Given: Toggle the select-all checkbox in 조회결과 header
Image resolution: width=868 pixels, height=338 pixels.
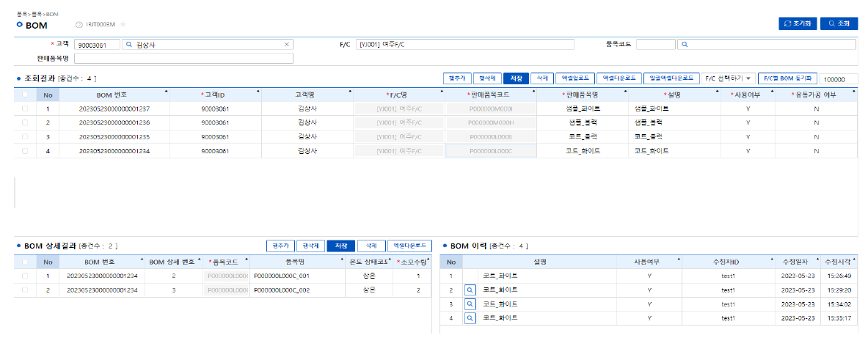Looking at the screenshot, I should point(26,95).
